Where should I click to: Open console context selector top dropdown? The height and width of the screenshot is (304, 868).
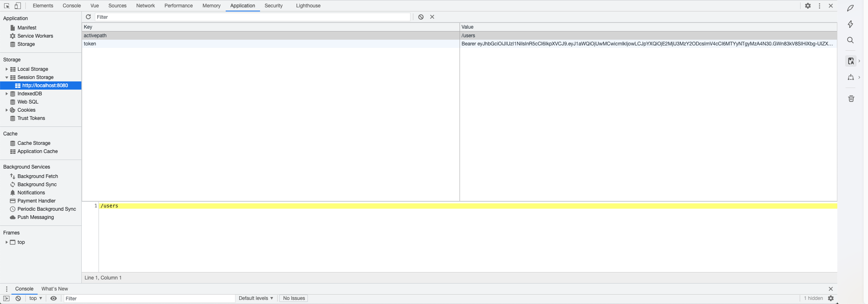(x=36, y=298)
